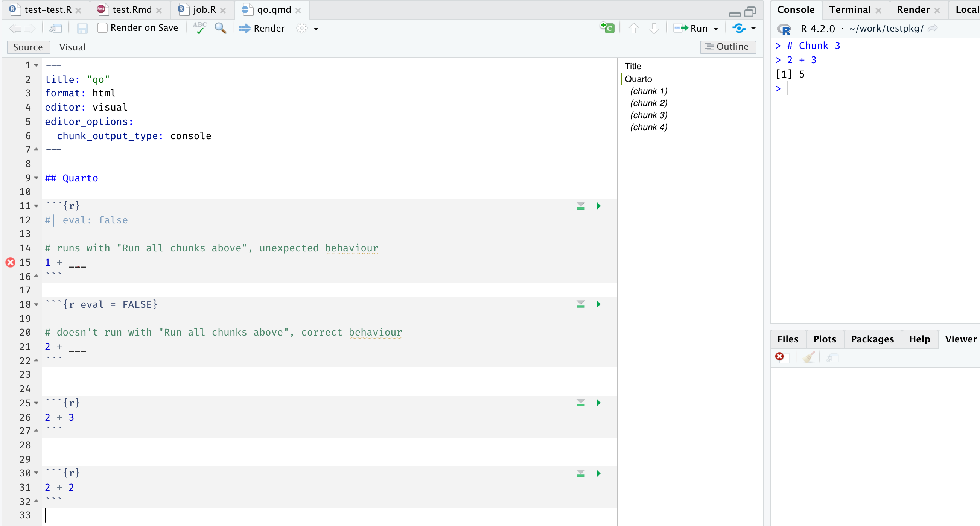Run spell check on the document
Screen dimensions: 980x526
[x=199, y=28]
